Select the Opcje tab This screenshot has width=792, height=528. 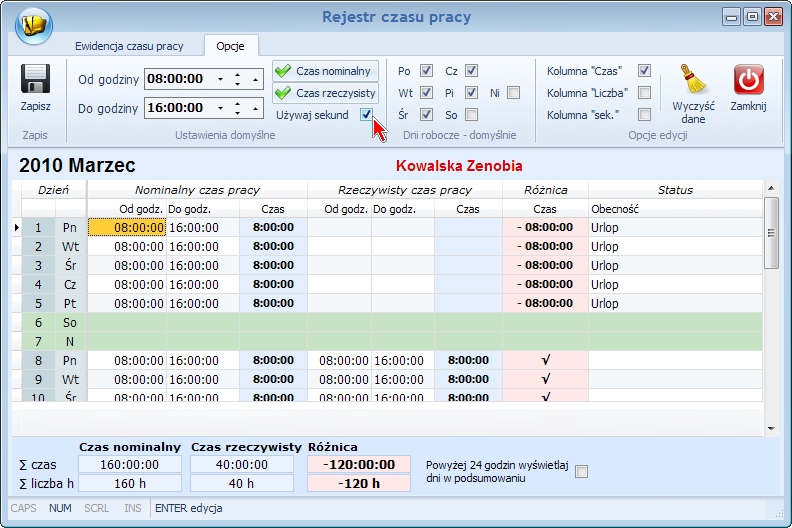(x=230, y=46)
